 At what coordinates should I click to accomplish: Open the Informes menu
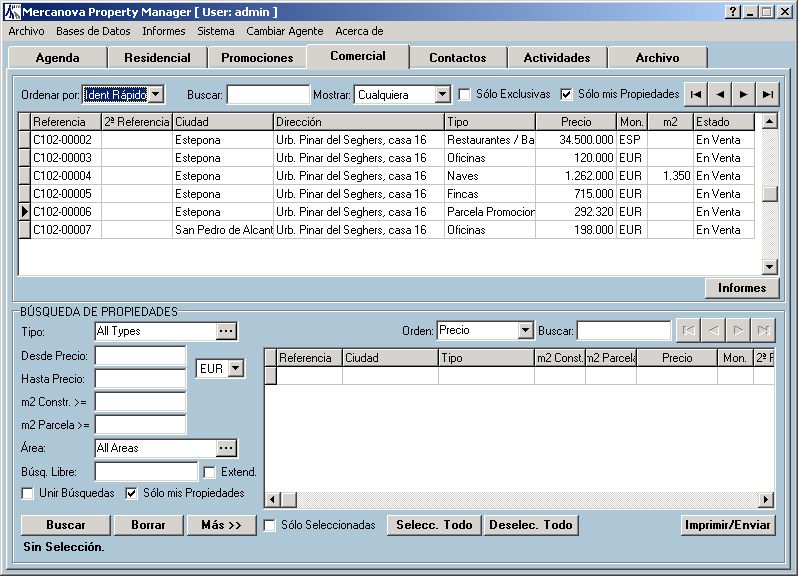[x=164, y=31]
